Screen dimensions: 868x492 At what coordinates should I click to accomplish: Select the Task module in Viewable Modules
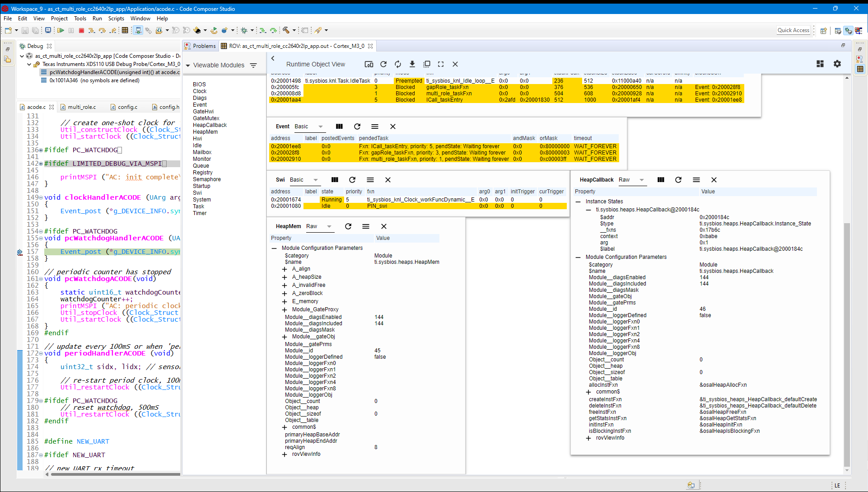click(199, 206)
